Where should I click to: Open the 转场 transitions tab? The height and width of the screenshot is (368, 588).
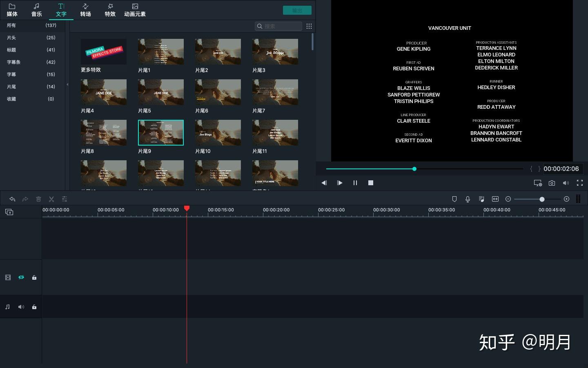(85, 10)
